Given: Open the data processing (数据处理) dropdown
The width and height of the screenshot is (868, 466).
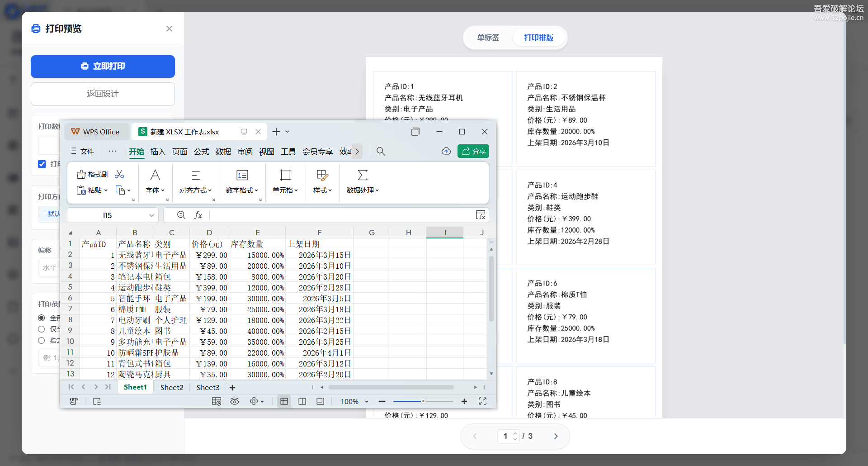Looking at the screenshot, I should point(363,190).
